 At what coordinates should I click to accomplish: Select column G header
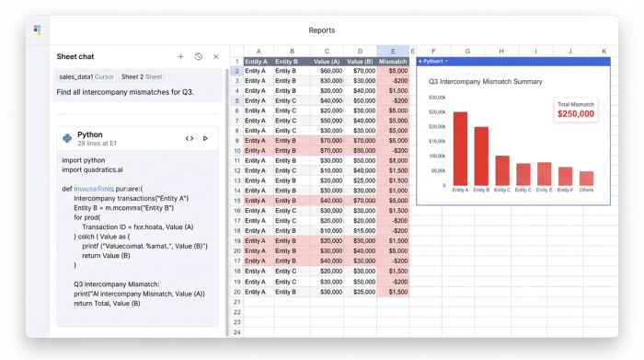467,52
